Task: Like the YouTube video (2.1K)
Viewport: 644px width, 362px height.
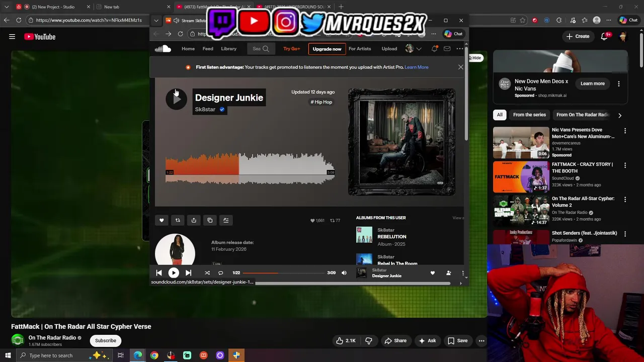Action: pyautogui.click(x=346, y=340)
